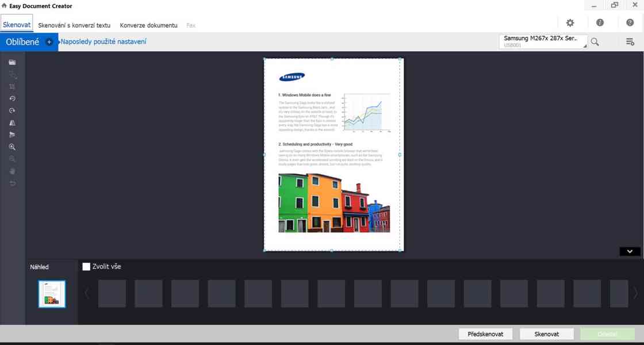The width and height of the screenshot is (644, 345).
Task: Click the flip horizontal mirror icon
Action: coord(12,122)
